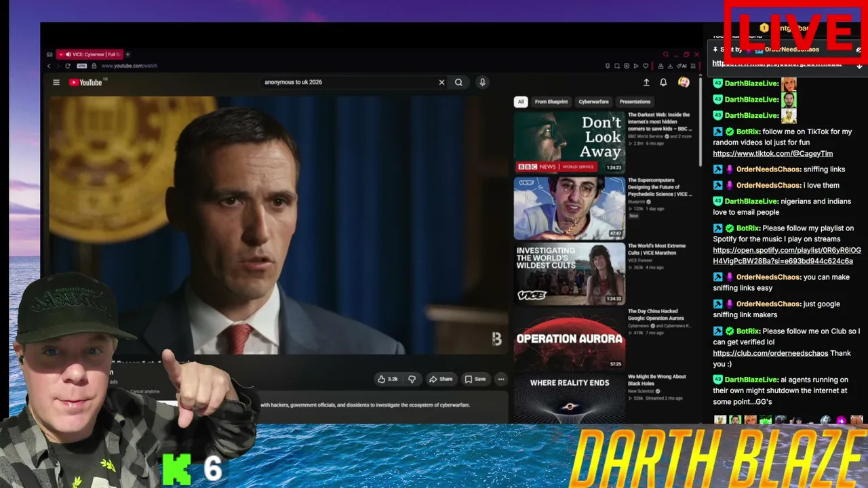Open the Supercomputers Psychedelic Science video thumbnail

[569, 208]
